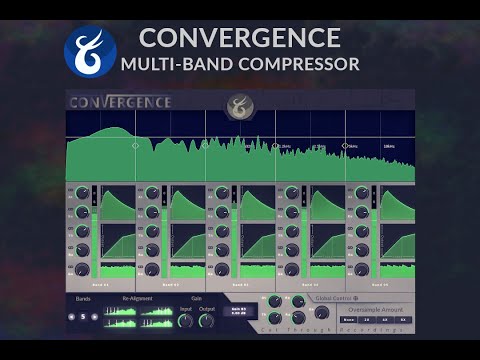Click the Band 05 Release knob
Screen dimensions: 480x360
coord(362,212)
